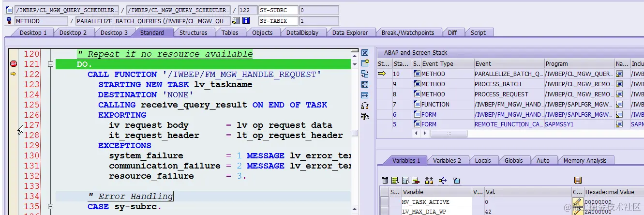Open the Auto variables tab
Image resolution: width=644 pixels, height=215 pixels.
(543, 160)
